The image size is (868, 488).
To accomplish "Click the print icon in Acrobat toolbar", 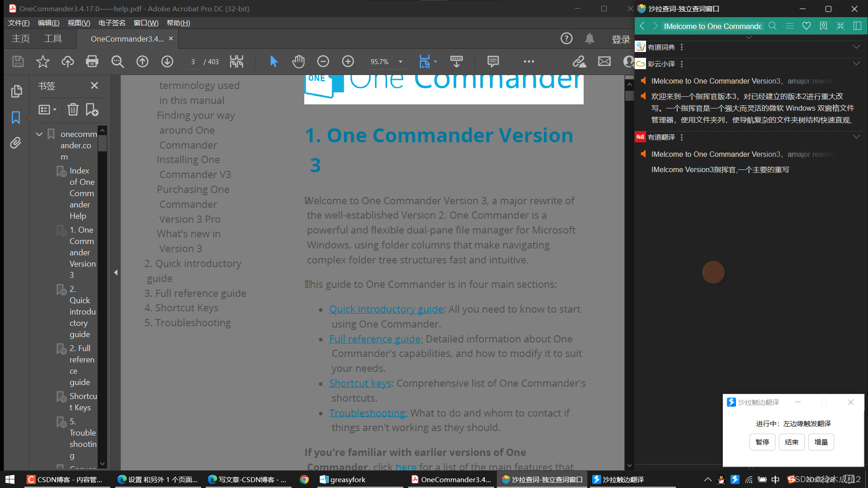I will coord(92,61).
